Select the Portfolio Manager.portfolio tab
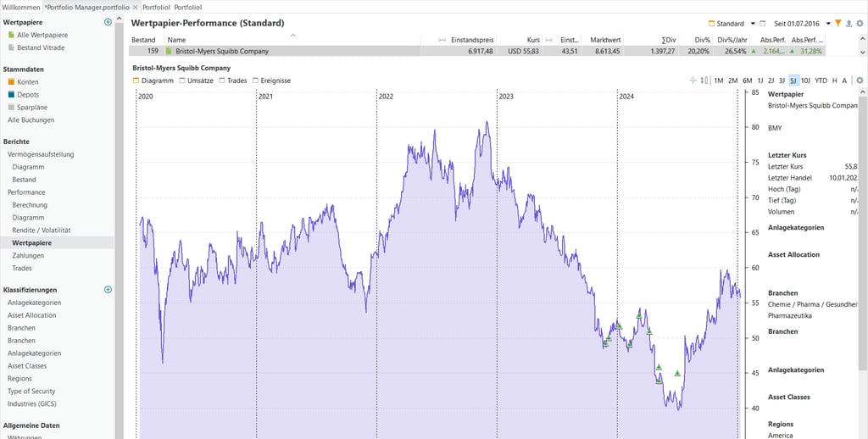The image size is (868, 439). (x=90, y=8)
